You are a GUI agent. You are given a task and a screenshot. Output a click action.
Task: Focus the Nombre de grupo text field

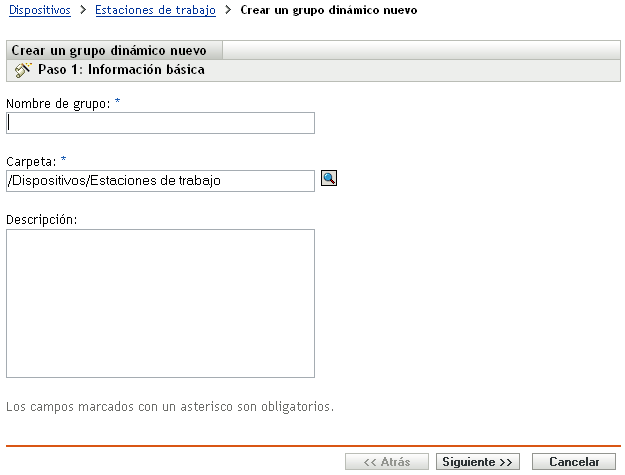pyautogui.click(x=160, y=123)
